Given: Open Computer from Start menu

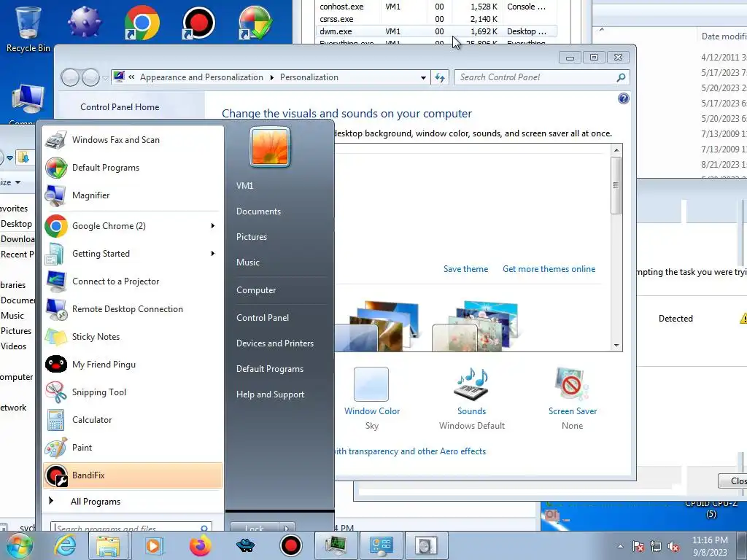Looking at the screenshot, I should 256,290.
